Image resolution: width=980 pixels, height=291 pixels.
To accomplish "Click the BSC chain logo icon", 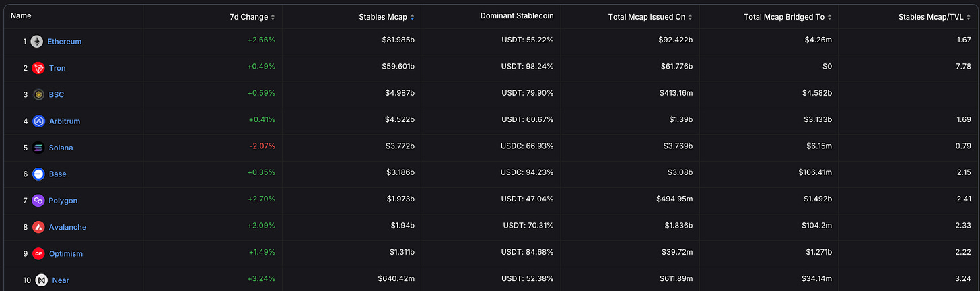I will point(38,95).
